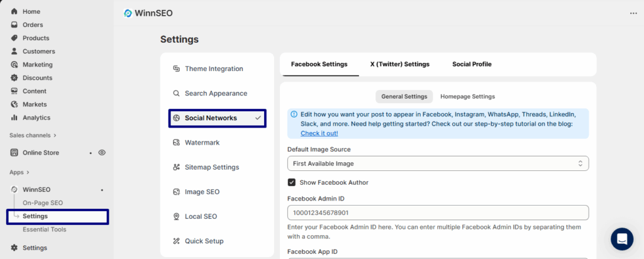
Task: Click the Products tag icon
Action: click(x=14, y=38)
